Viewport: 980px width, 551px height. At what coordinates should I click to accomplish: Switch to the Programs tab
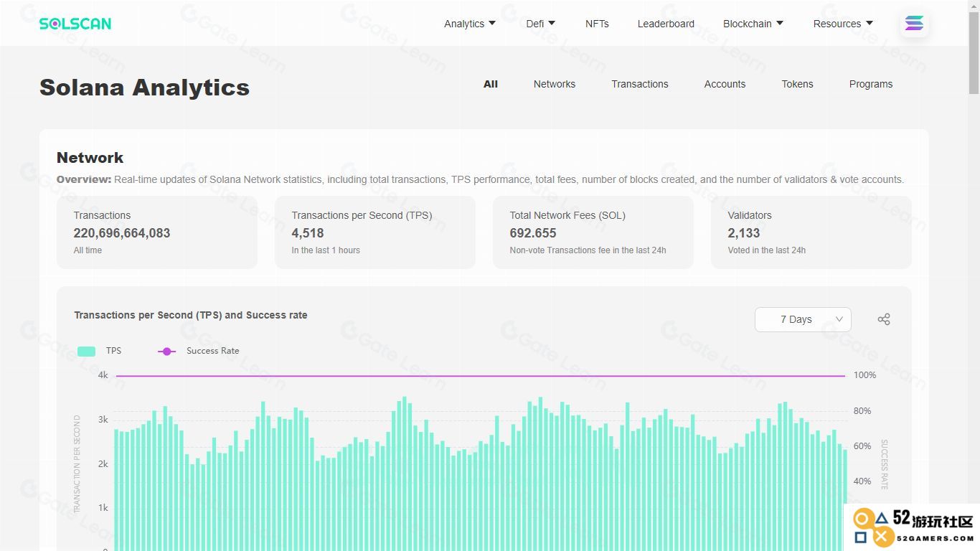coord(871,84)
